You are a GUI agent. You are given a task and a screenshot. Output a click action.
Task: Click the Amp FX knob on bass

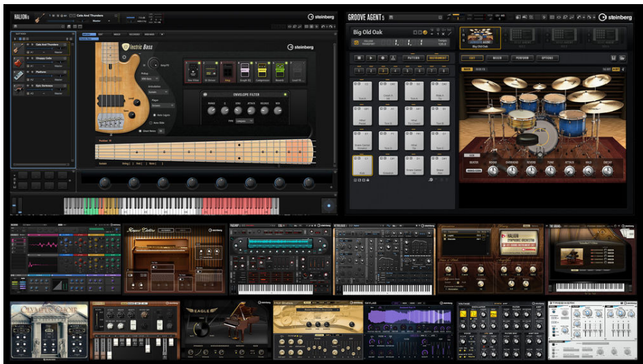[153, 64]
